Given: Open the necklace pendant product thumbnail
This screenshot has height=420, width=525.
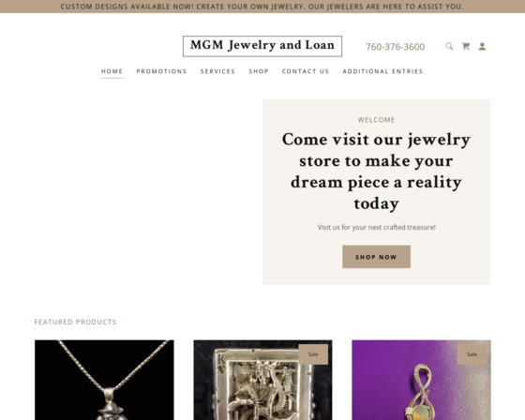Looking at the screenshot, I should tap(104, 380).
